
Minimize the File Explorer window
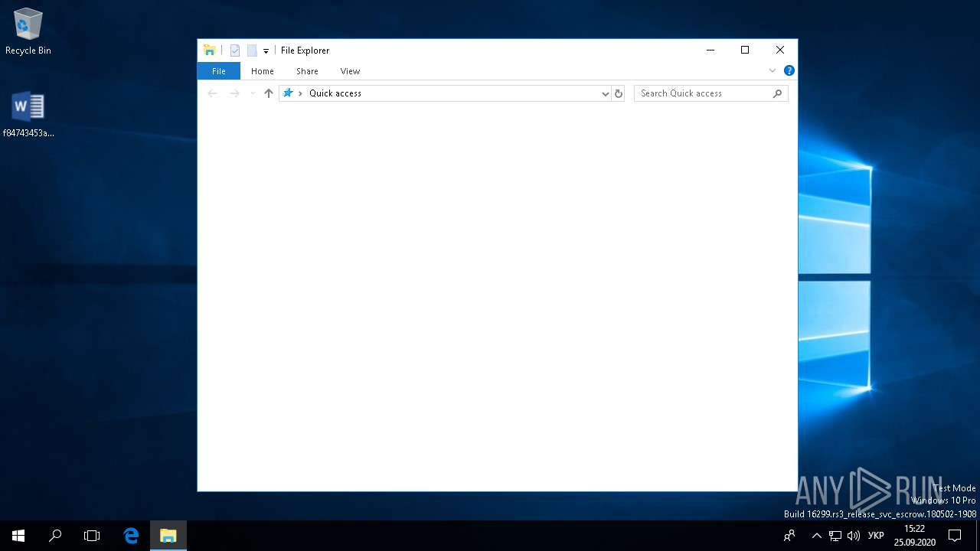click(x=710, y=51)
